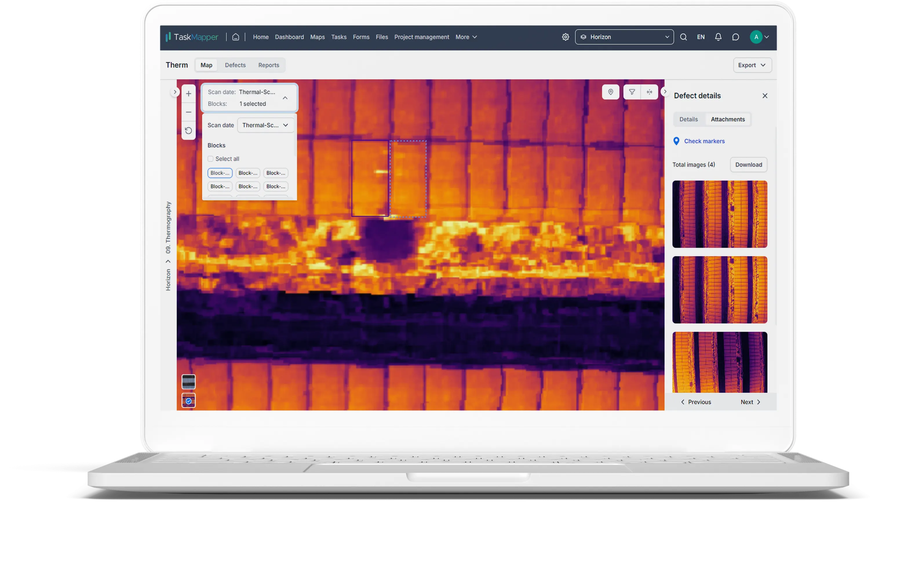Click the zoom in plus button
The width and height of the screenshot is (924, 562).
tap(188, 94)
